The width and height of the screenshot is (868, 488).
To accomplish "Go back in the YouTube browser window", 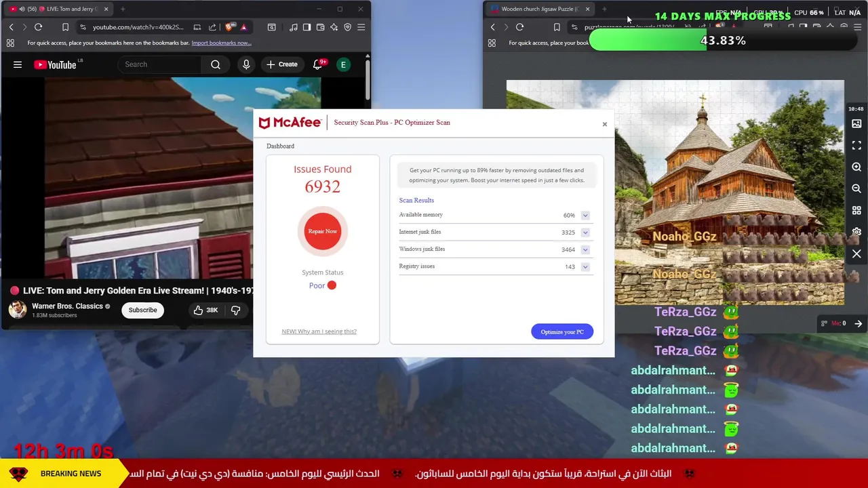I will [x=11, y=27].
